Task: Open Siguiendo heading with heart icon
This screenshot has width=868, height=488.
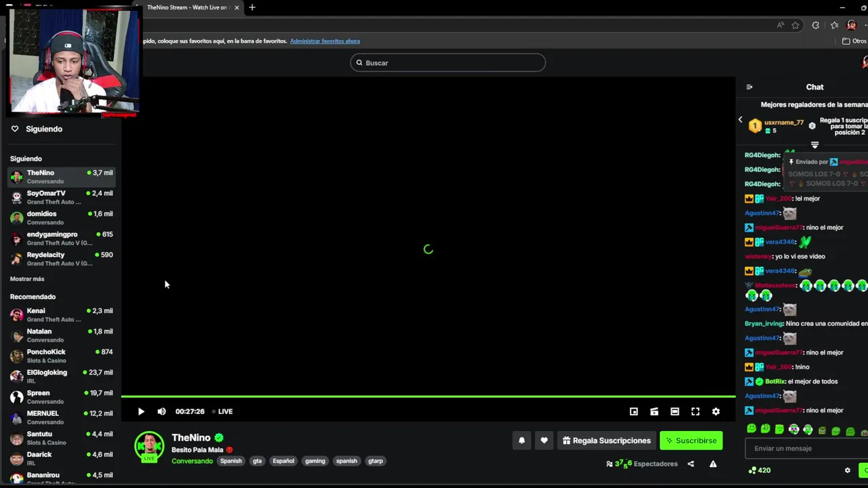Action: 37,129
